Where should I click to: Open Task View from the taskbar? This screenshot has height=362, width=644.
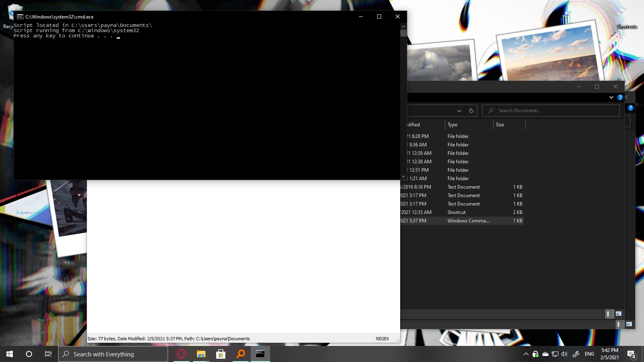[x=48, y=354]
